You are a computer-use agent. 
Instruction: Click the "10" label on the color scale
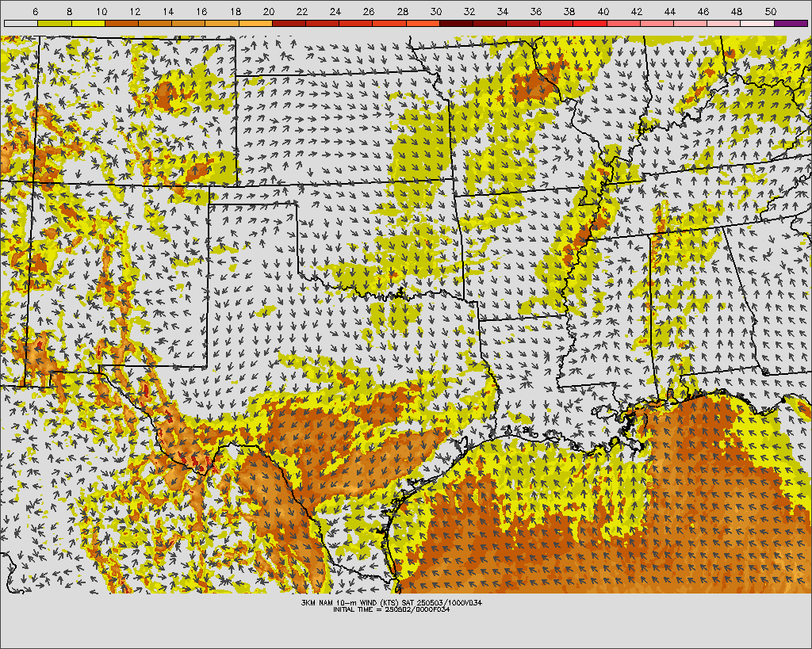click(102, 11)
